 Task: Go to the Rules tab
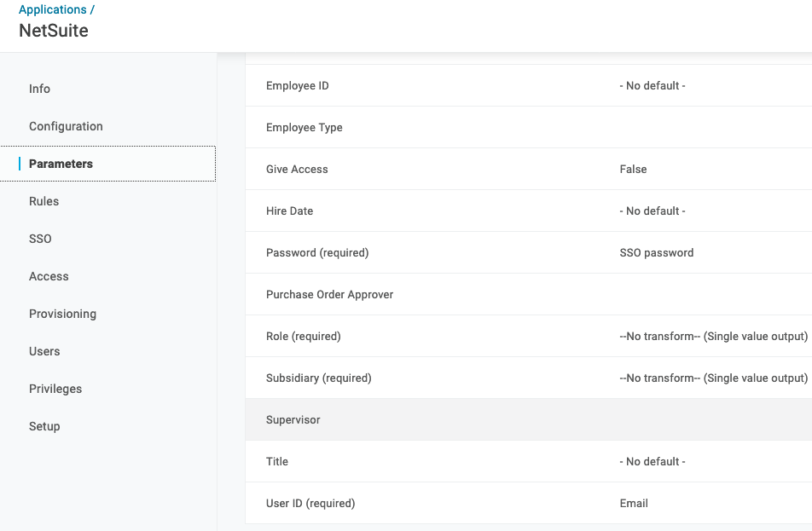point(43,201)
